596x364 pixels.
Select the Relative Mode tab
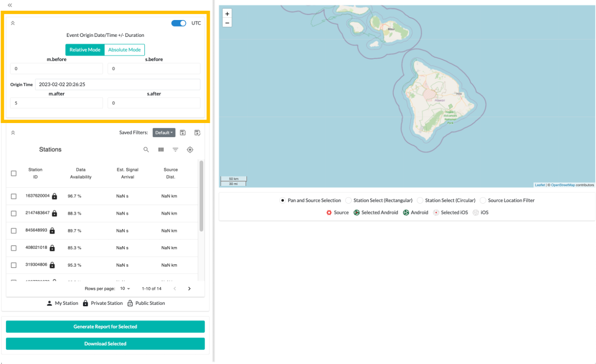pos(85,50)
